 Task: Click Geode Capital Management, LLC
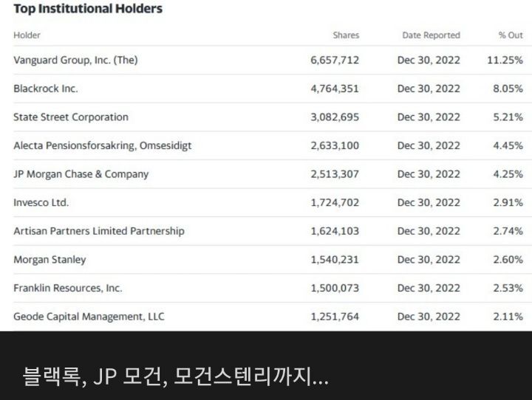(x=89, y=317)
